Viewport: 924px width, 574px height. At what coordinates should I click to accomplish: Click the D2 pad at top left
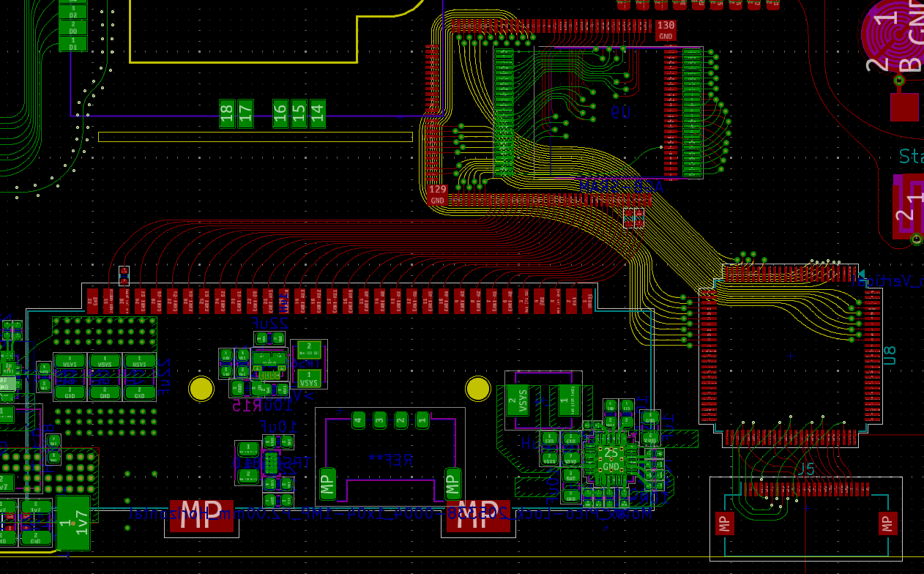[x=72, y=12]
